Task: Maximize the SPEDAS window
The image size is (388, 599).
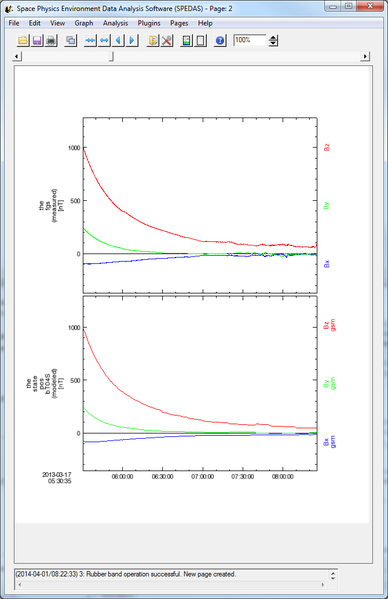Action: 349,6
